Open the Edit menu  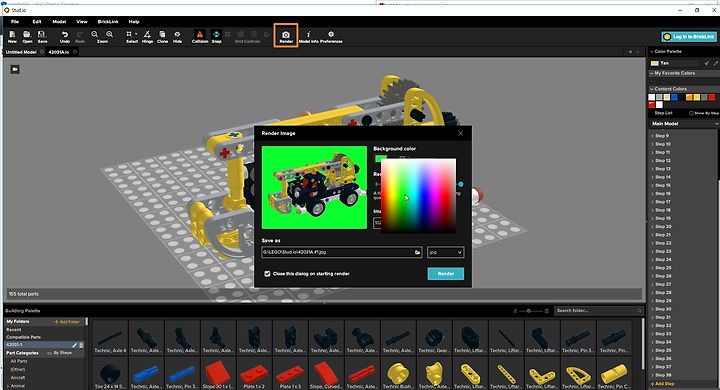click(x=37, y=22)
